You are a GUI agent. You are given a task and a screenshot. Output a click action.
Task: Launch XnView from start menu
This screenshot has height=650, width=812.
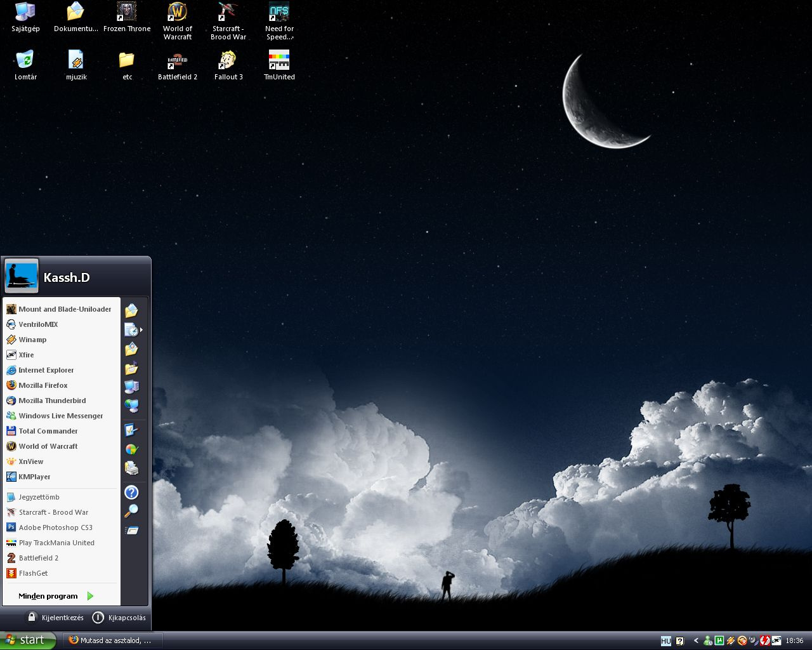61,461
